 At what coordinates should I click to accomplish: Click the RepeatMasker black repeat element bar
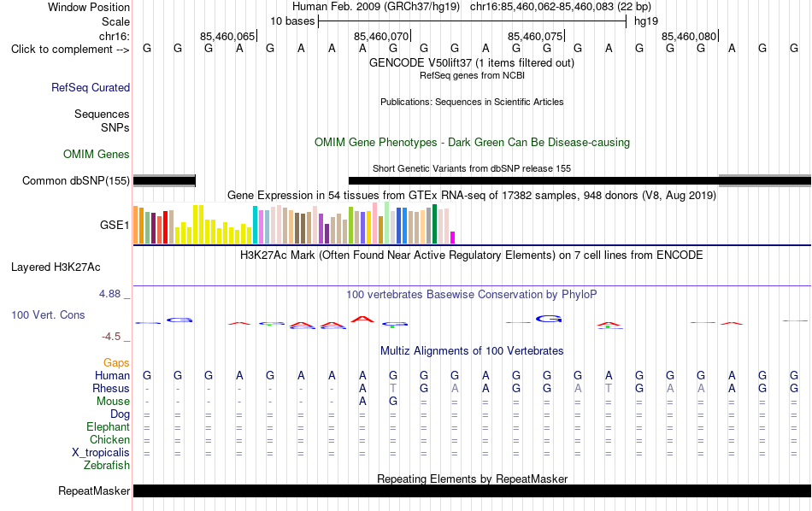point(473,490)
